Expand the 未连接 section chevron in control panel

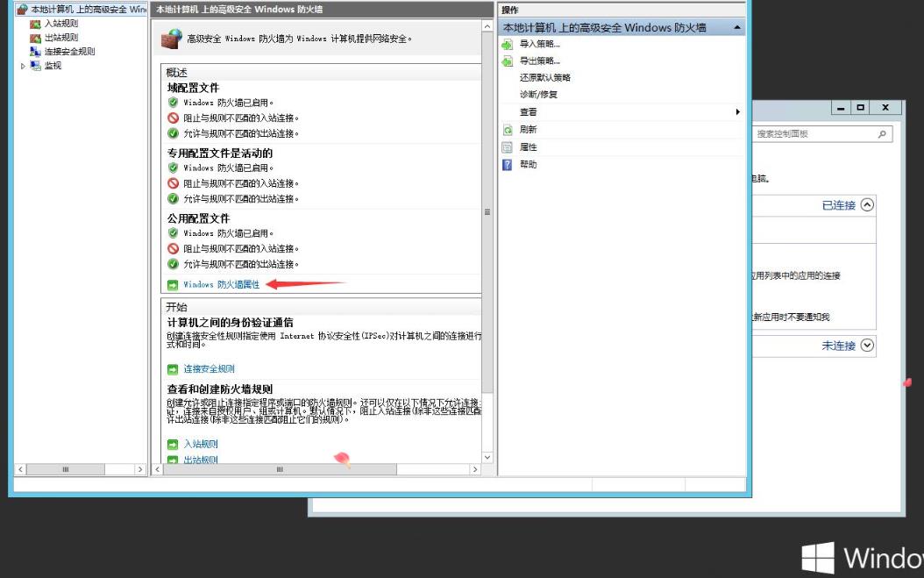867,345
